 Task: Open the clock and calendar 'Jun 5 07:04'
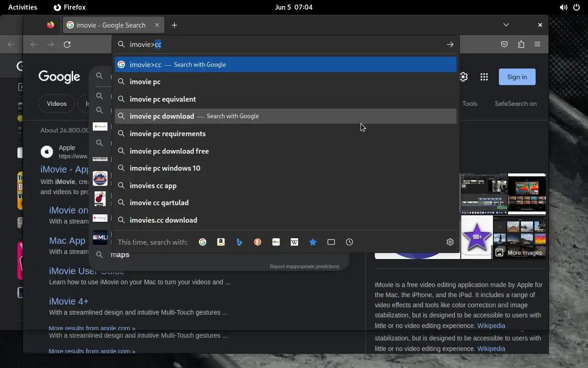[x=294, y=7]
